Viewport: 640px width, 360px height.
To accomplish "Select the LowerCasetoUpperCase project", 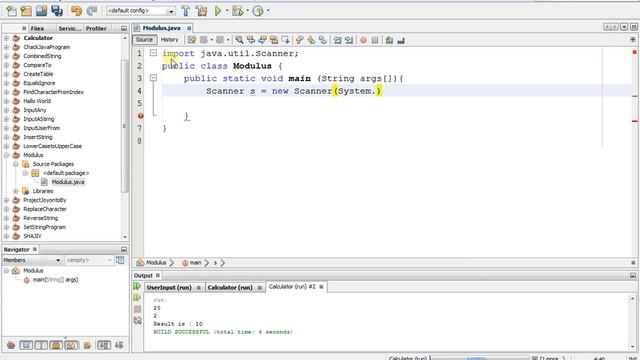I will 52,146.
